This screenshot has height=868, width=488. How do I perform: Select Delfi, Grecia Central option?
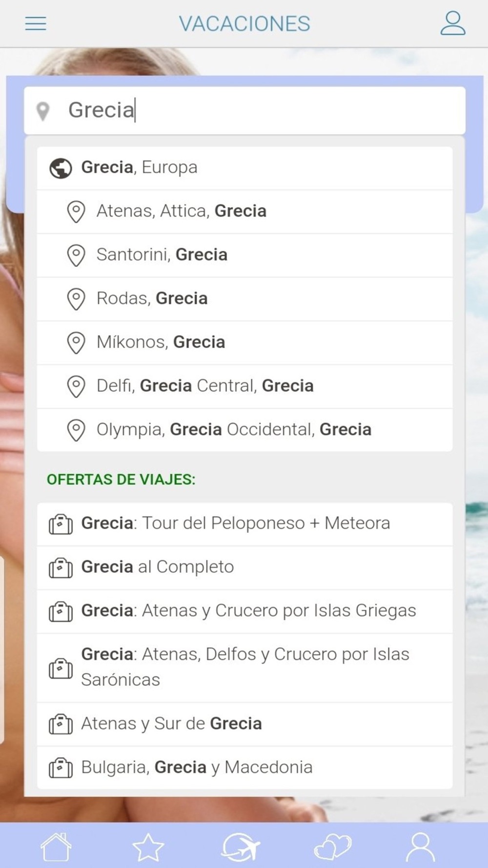[244, 386]
